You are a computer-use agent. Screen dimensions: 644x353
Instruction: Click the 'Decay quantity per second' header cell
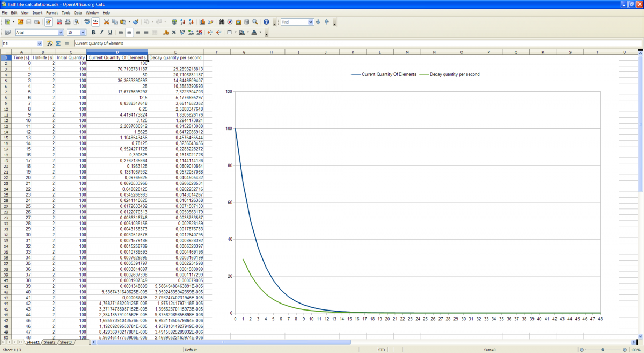(175, 57)
